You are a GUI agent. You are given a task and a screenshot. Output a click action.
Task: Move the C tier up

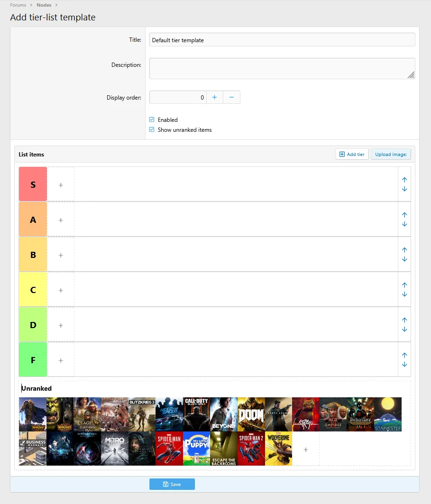pyautogui.click(x=404, y=285)
